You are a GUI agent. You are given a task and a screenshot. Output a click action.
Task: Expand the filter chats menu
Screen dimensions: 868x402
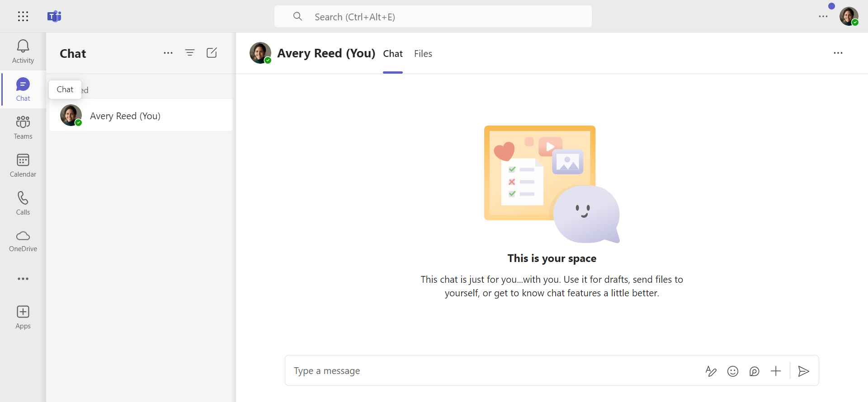(190, 53)
